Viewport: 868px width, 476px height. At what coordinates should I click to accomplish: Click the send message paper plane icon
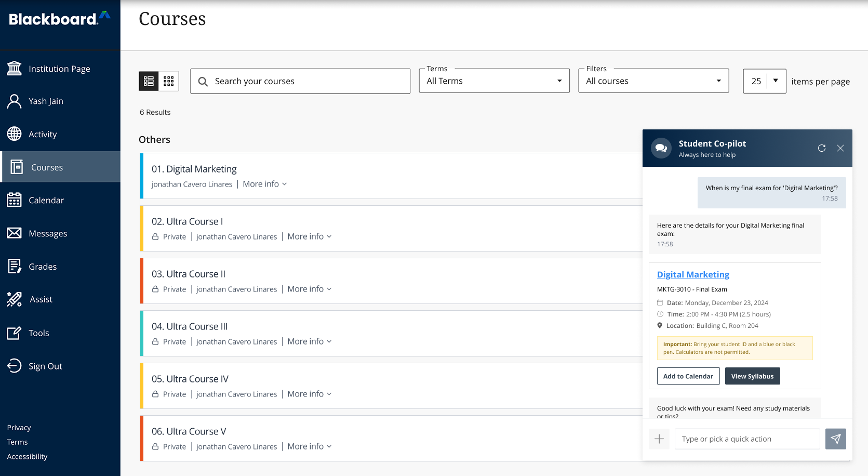835,439
